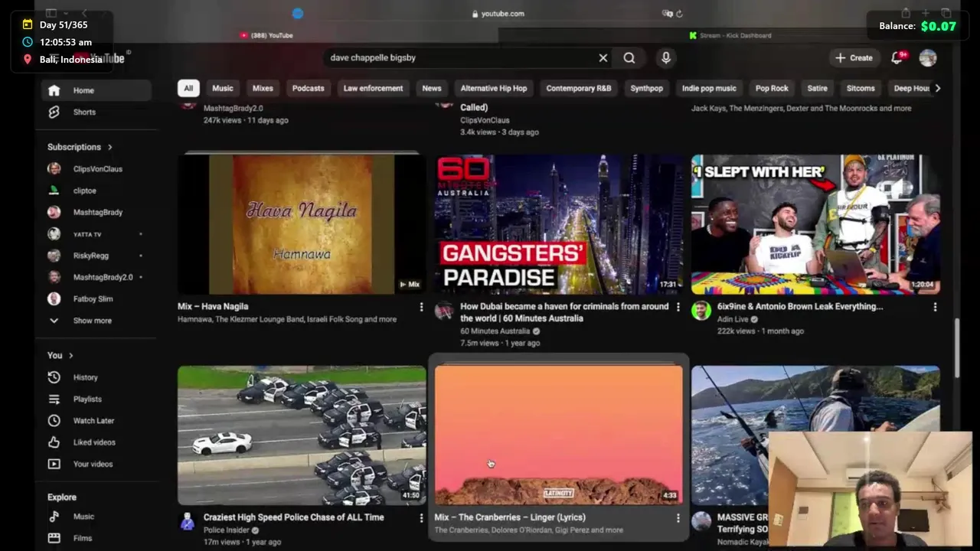Open the MashtagBrady subscription
This screenshot has width=980, height=551.
pyautogui.click(x=96, y=212)
